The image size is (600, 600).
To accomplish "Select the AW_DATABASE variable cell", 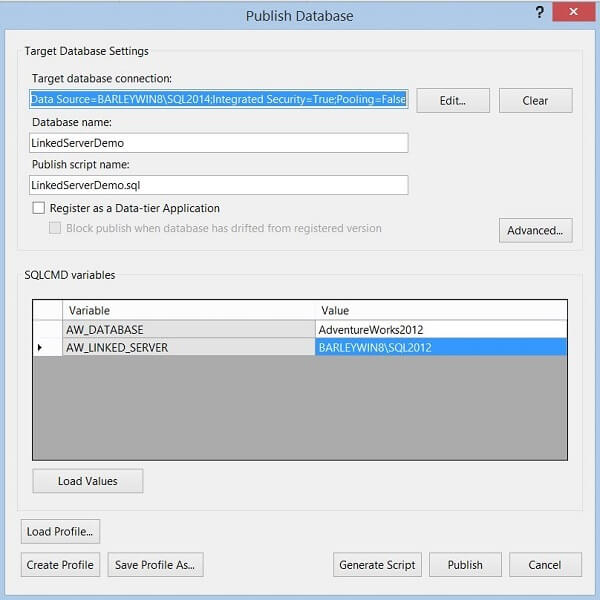I will pos(188,329).
